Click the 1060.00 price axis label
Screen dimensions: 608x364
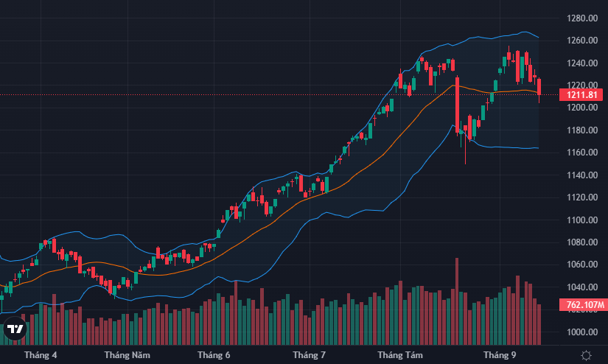pos(581,265)
